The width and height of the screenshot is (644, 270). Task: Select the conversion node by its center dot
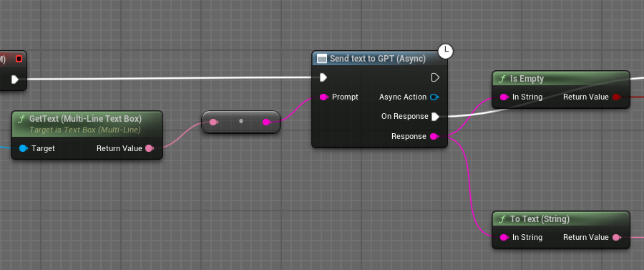(240, 121)
